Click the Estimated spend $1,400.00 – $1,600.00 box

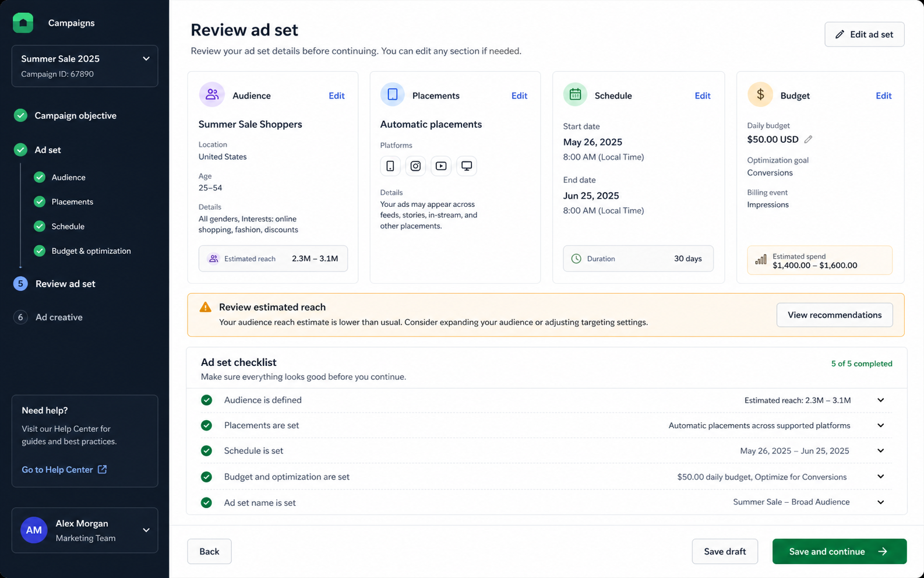tap(820, 260)
